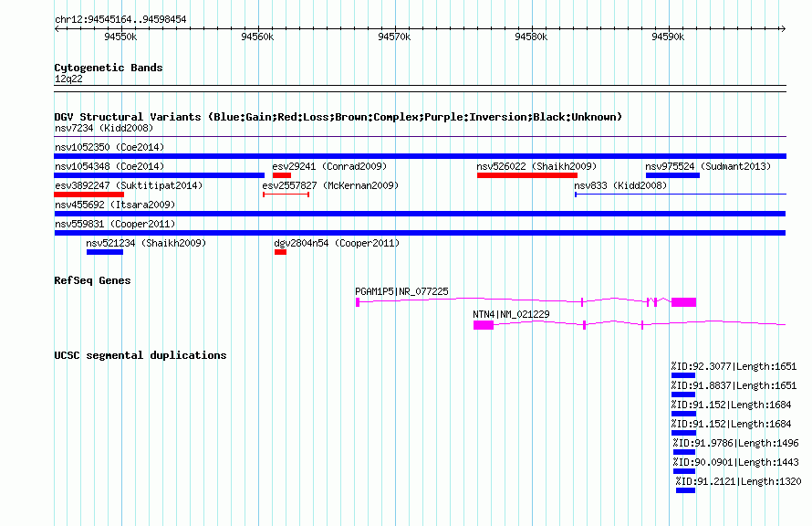Open variant label esv3892247 (Suktitipat2014)
Screen dimensions: 812x526
pyautogui.click(x=129, y=185)
